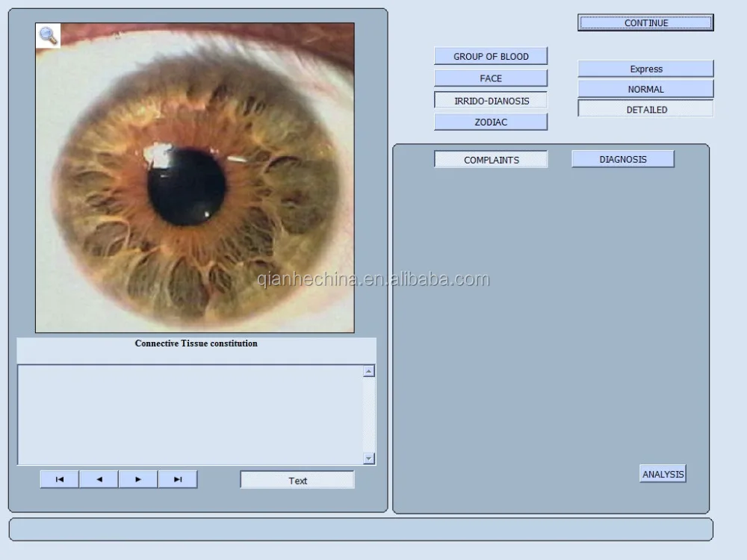Viewport: 747px width, 560px height.
Task: Switch to Express mode
Action: pyautogui.click(x=645, y=69)
